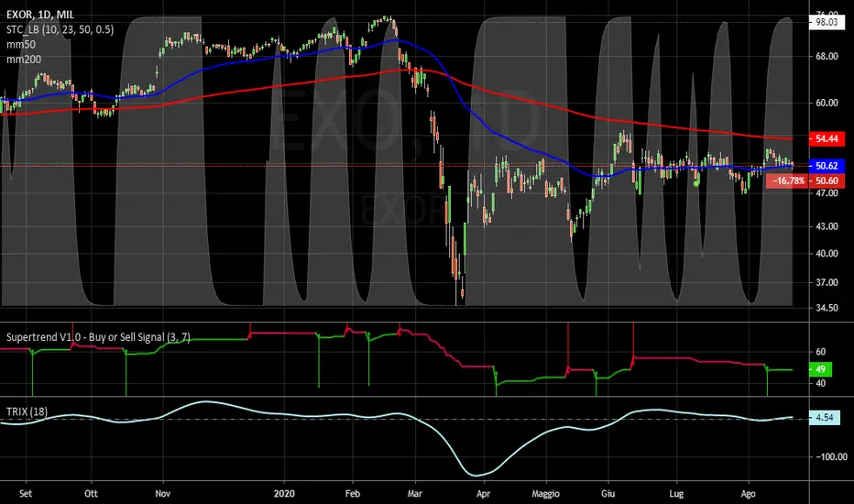
Task: Click the 2020 year label on time axis
Action: point(284,494)
